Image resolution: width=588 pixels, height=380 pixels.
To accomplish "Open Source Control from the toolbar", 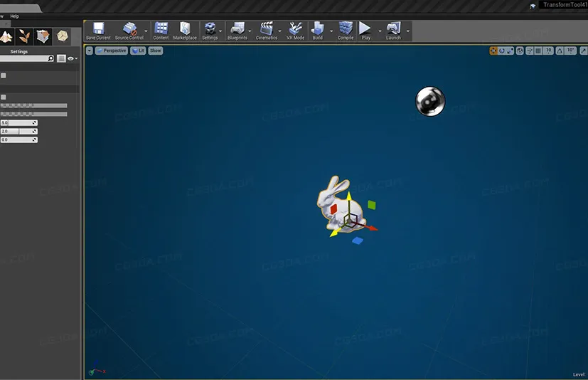I will click(x=129, y=31).
